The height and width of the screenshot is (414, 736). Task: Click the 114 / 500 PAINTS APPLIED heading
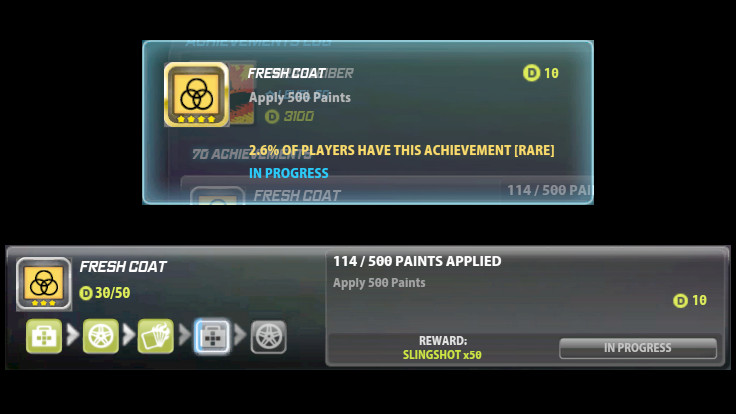417,261
